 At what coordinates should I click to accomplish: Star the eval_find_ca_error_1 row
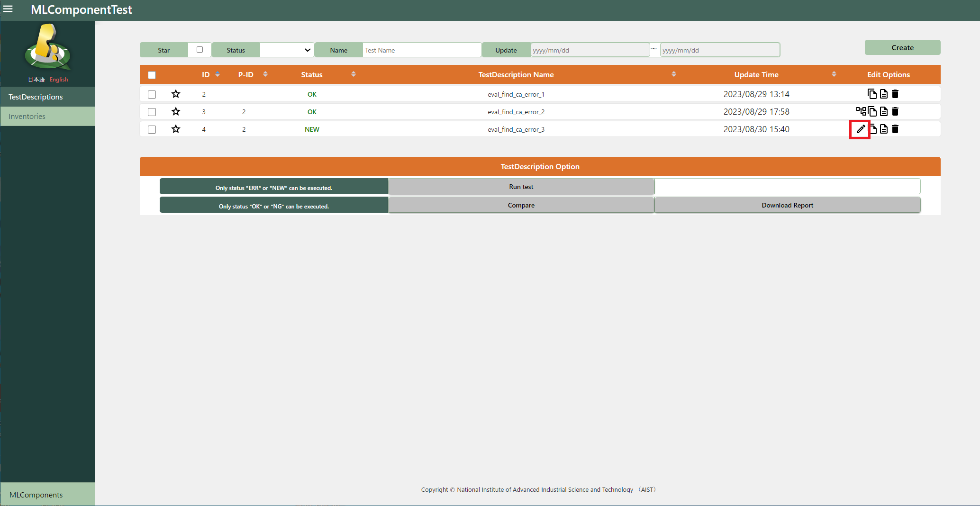point(176,94)
